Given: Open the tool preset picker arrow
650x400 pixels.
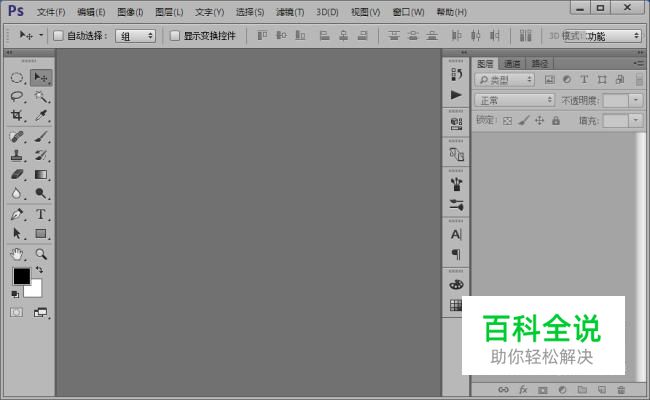Looking at the screenshot, I should click(41, 35).
